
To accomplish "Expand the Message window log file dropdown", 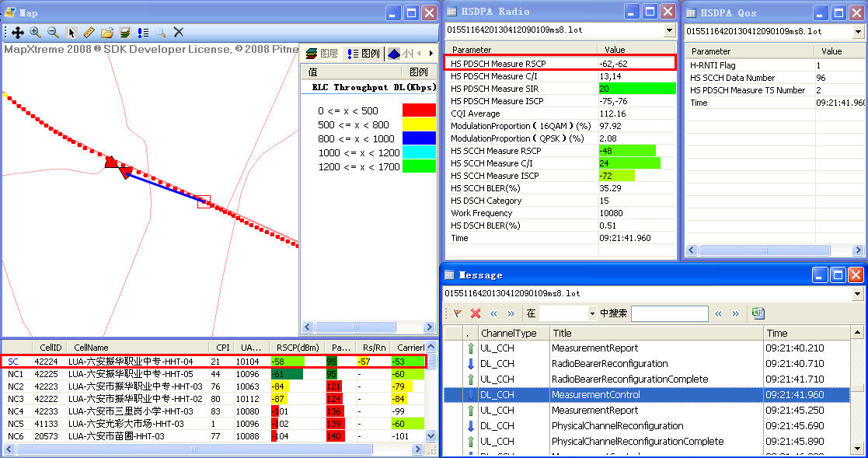I will (x=858, y=294).
